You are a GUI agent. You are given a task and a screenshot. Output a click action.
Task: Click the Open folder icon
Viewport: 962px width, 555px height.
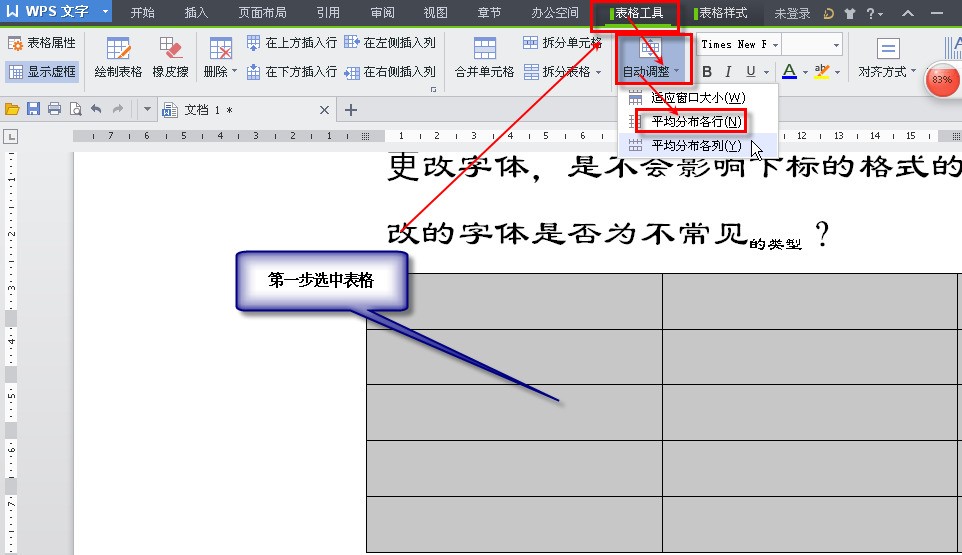12,110
